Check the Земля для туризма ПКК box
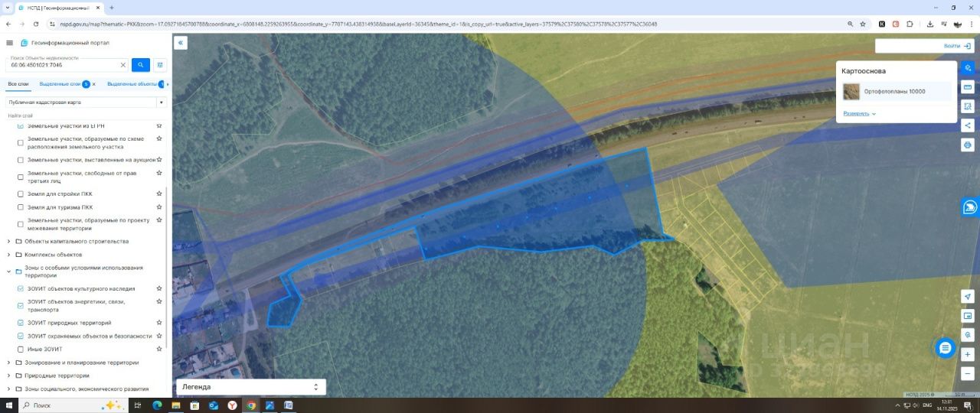 pos(21,207)
